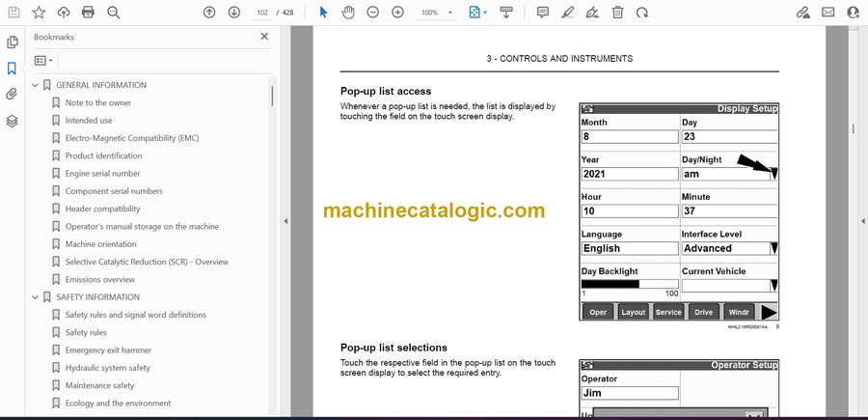The image size is (868, 420).
Task: Open the Engine serial number bookmark
Action: (102, 174)
